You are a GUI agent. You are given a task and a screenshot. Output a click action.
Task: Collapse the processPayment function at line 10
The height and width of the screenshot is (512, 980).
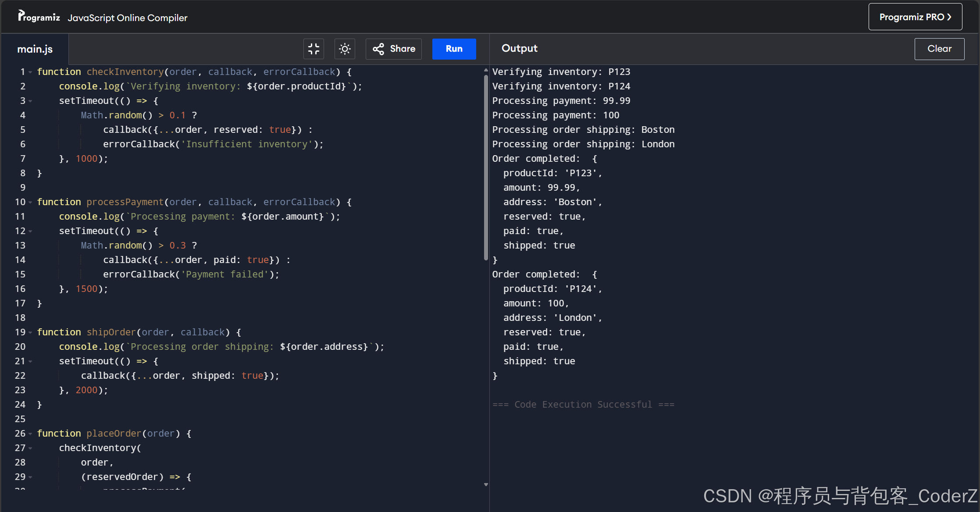coord(30,202)
